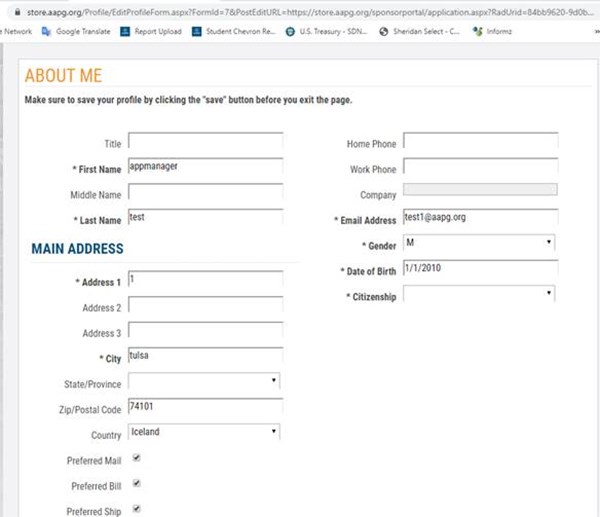Image resolution: width=600 pixels, height=517 pixels.
Task: Focus the Email Address input field
Action: tap(479, 218)
